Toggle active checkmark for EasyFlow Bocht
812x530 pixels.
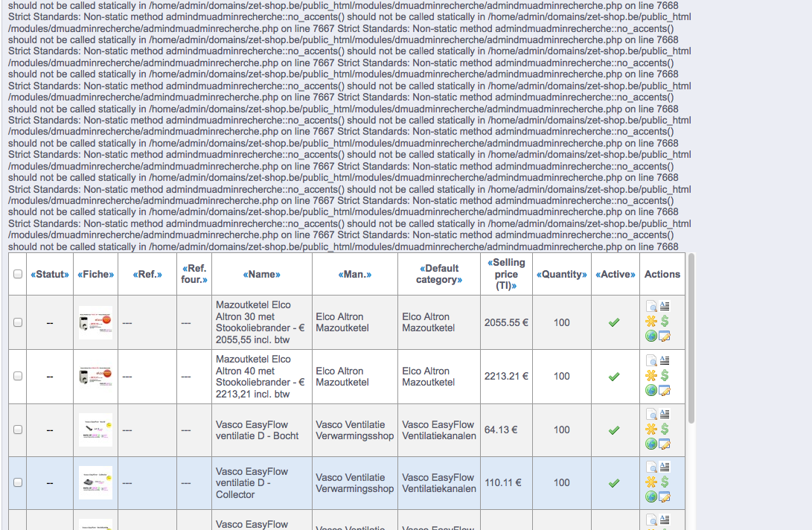pos(614,430)
